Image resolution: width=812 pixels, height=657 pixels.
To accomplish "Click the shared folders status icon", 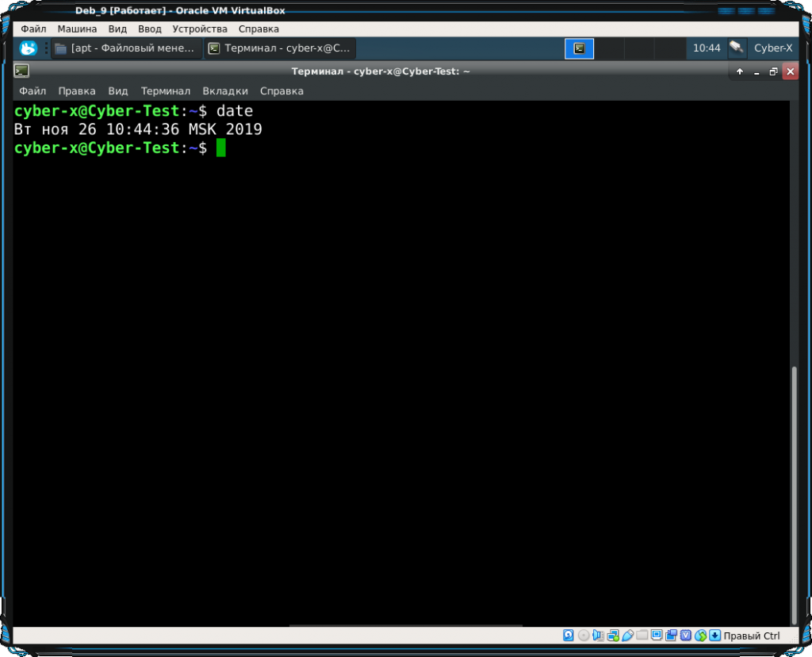I will coord(642,635).
